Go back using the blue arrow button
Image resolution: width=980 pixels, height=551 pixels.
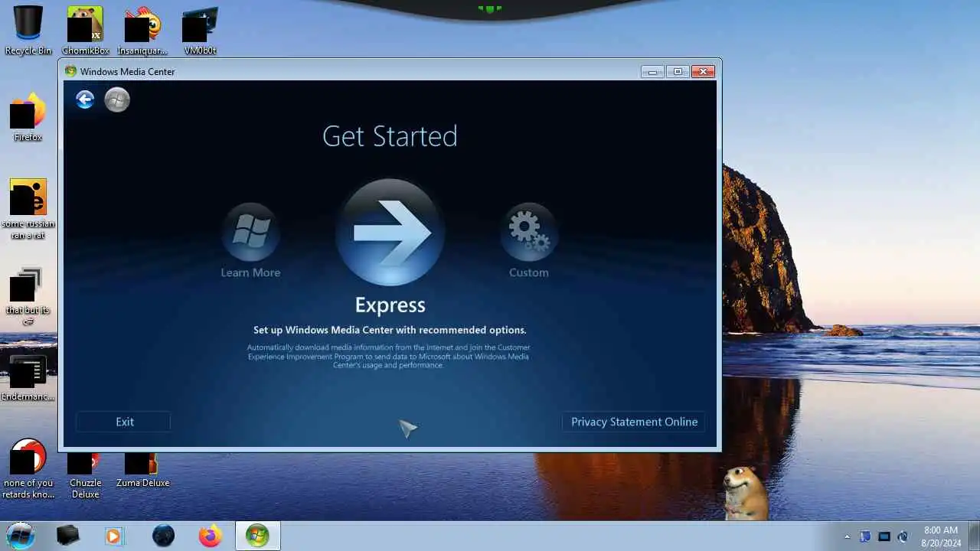85,99
